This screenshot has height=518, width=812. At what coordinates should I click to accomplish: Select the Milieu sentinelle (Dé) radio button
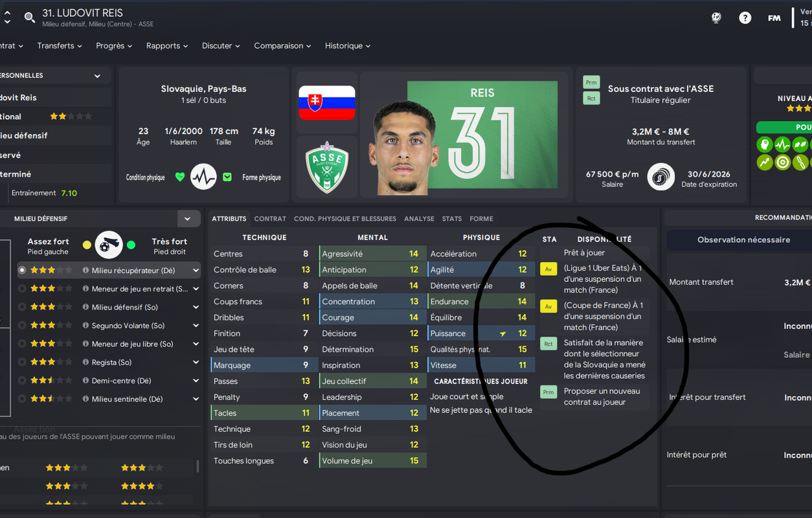[x=23, y=400]
